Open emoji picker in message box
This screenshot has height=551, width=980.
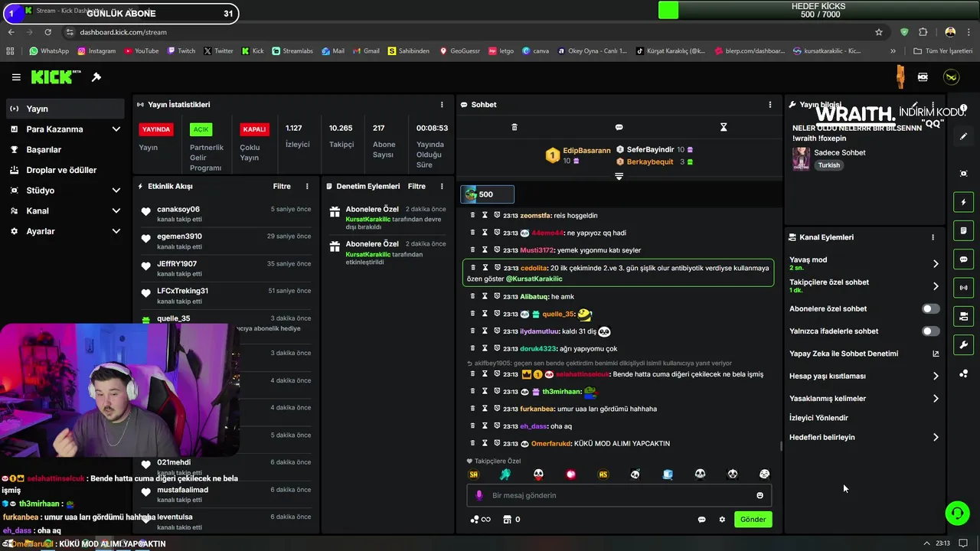759,495
